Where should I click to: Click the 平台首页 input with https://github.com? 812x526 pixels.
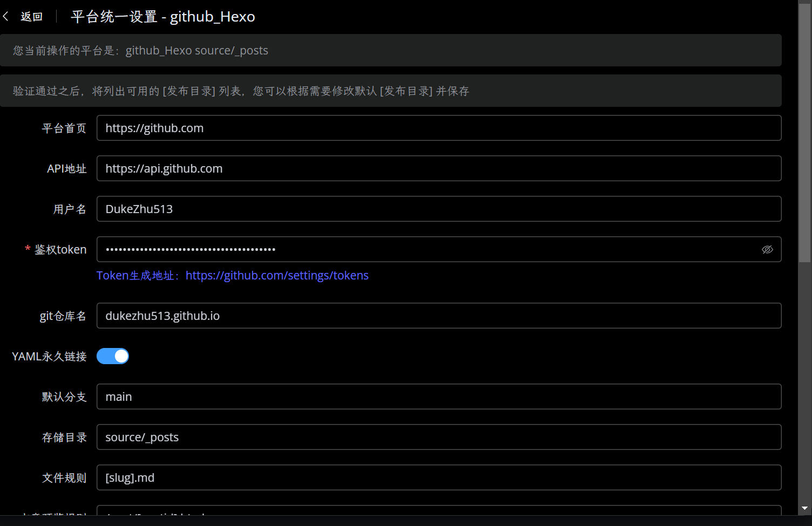[438, 128]
